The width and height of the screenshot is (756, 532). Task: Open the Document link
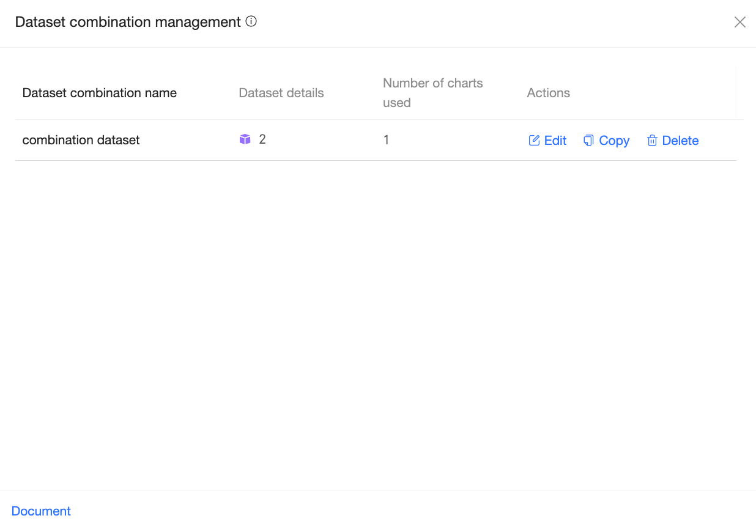[41, 511]
